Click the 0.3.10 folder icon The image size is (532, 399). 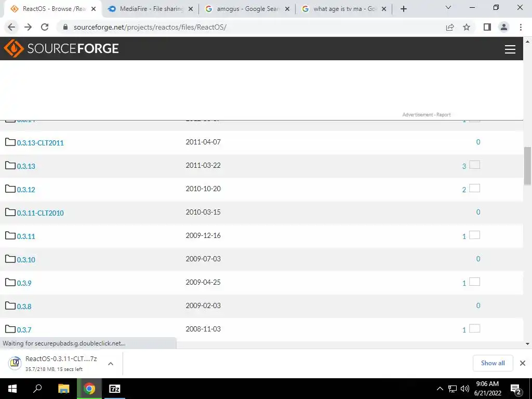pos(10,259)
